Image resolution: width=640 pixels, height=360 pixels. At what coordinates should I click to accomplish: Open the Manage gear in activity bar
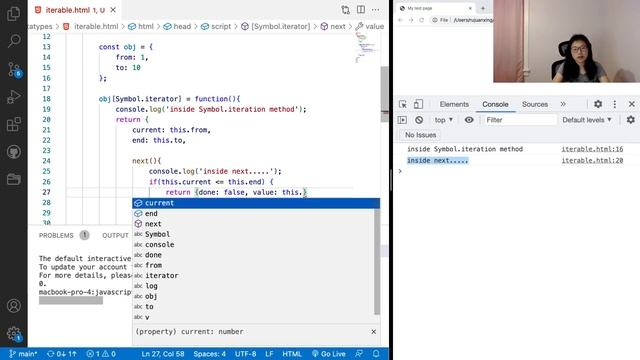point(14,334)
